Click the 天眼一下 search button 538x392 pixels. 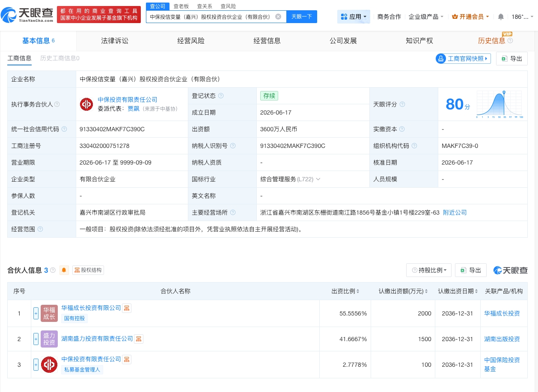[302, 17]
